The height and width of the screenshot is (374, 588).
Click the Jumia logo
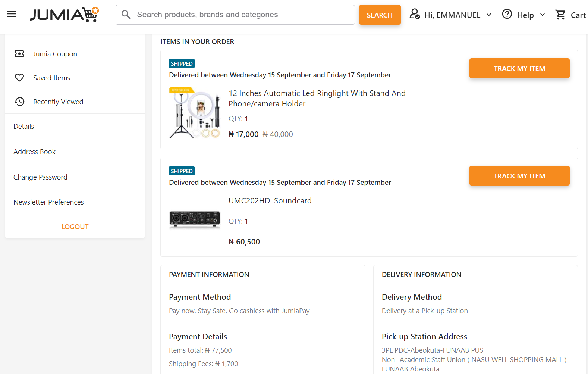coord(64,15)
